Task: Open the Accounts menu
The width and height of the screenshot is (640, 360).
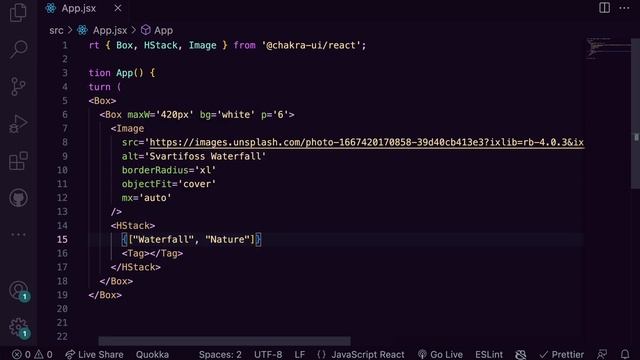Action: [x=19, y=291]
